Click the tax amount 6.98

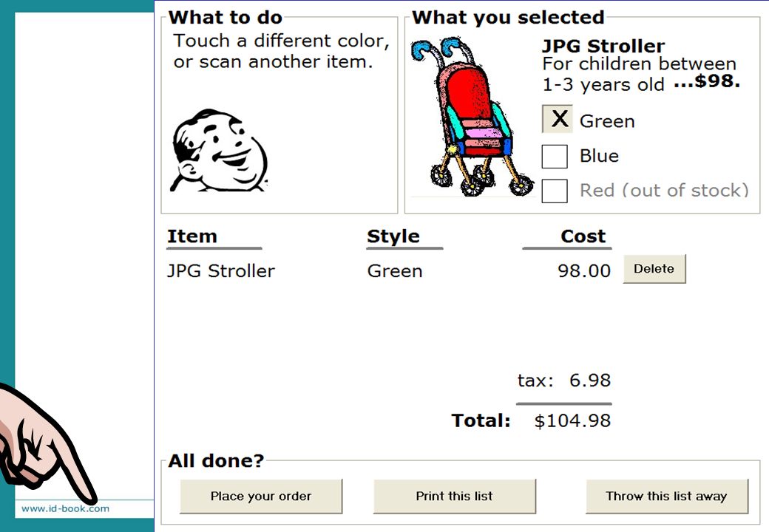[590, 380]
